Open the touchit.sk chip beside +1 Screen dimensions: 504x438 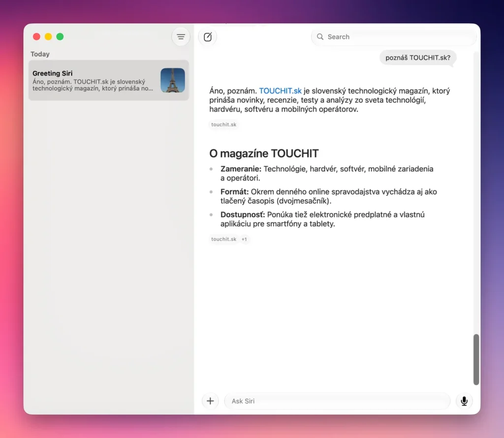tap(224, 239)
